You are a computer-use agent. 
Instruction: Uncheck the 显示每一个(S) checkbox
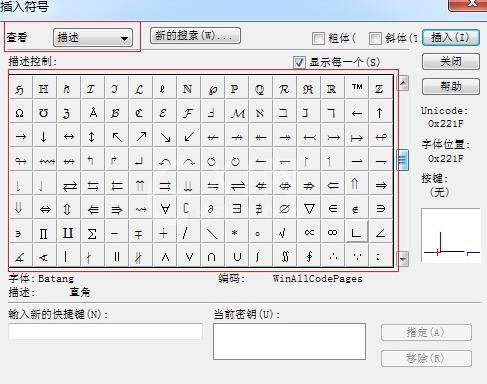point(299,62)
